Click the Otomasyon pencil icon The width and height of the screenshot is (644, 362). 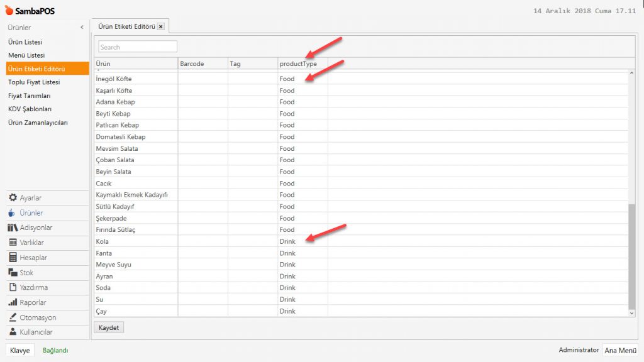(13, 317)
